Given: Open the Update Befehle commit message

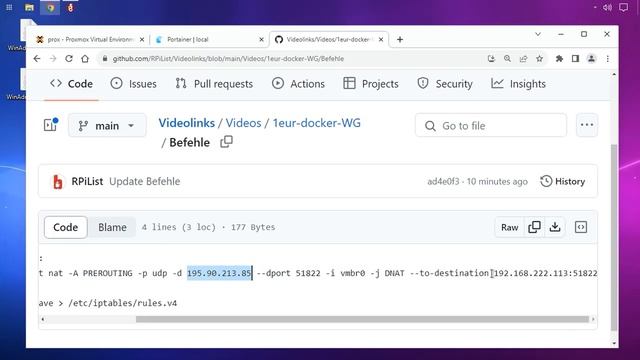Looking at the screenshot, I should (x=144, y=181).
